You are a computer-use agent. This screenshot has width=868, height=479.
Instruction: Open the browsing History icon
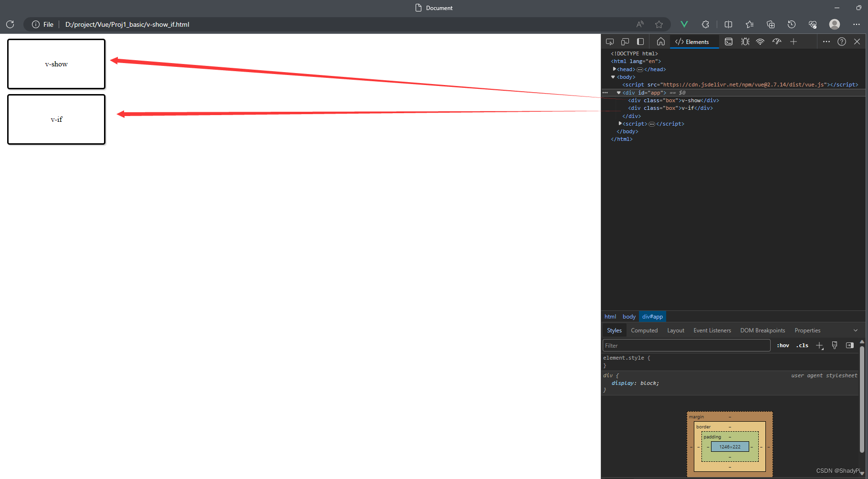[792, 24]
